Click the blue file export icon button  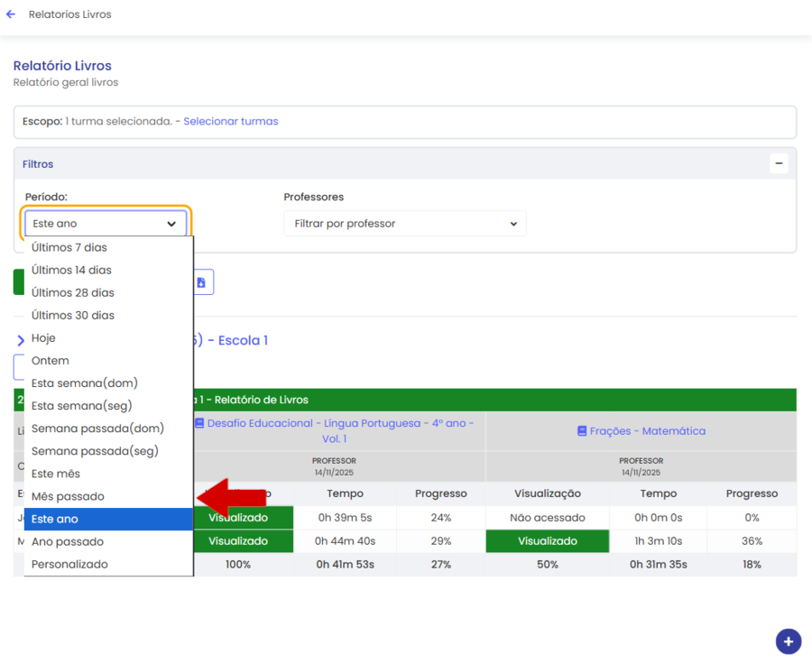click(201, 282)
